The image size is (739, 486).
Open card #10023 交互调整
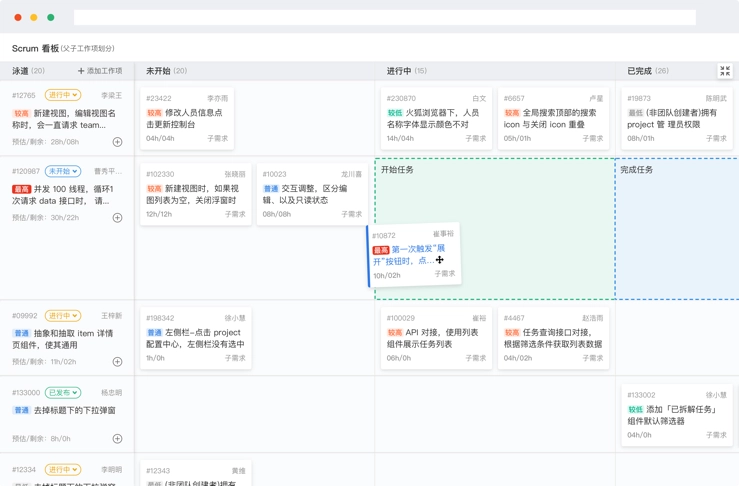pos(312,194)
